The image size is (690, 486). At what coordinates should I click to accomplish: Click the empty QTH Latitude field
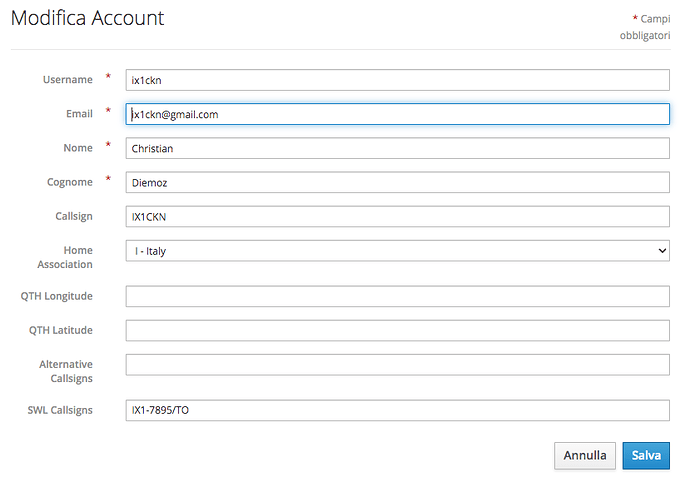tap(397, 330)
